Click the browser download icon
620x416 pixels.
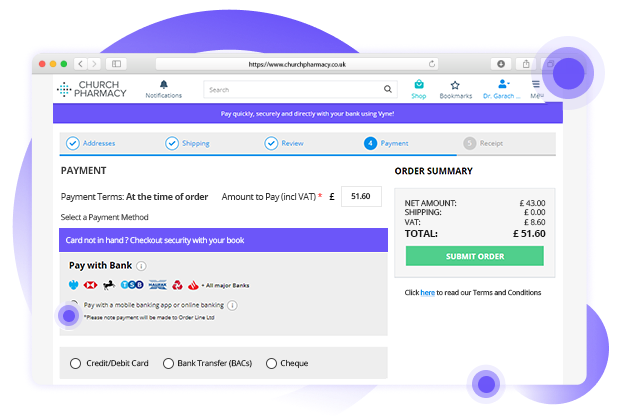pos(501,64)
